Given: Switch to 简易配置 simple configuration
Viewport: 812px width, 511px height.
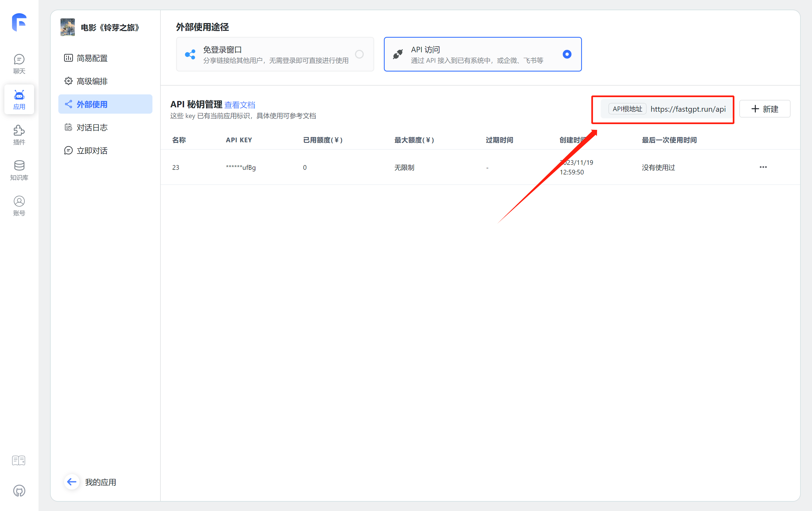Looking at the screenshot, I should [92, 58].
